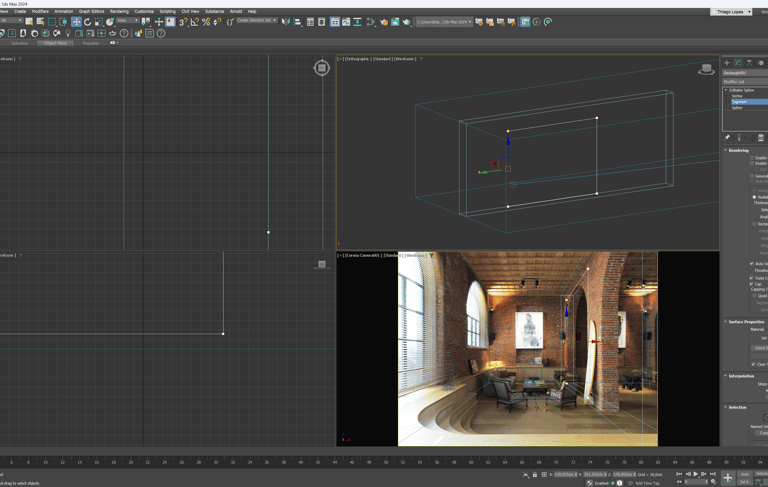Open the Graph Editors menu

click(91, 12)
